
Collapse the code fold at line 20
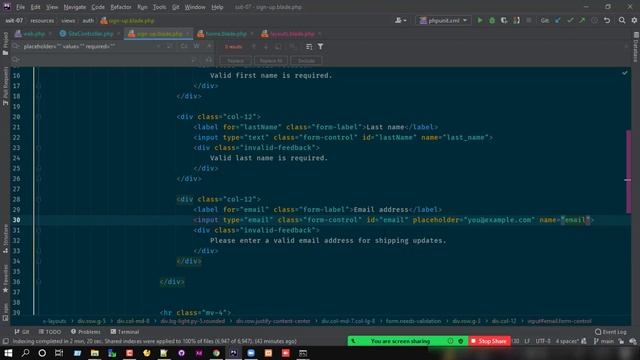[x=39, y=117]
